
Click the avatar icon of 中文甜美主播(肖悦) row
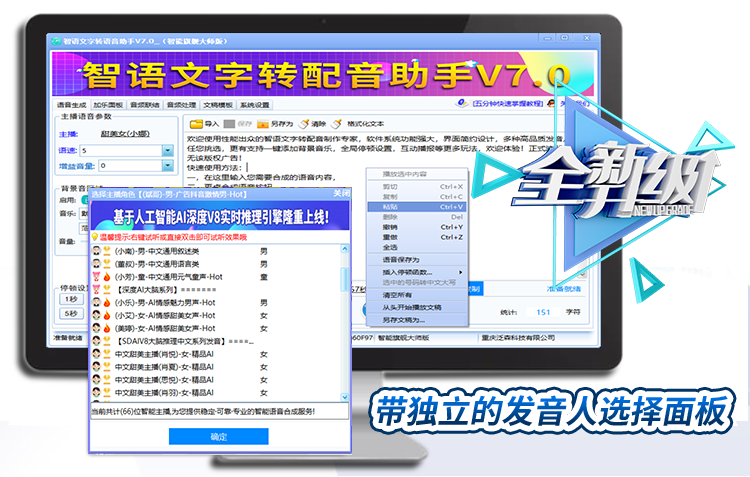tap(96, 354)
